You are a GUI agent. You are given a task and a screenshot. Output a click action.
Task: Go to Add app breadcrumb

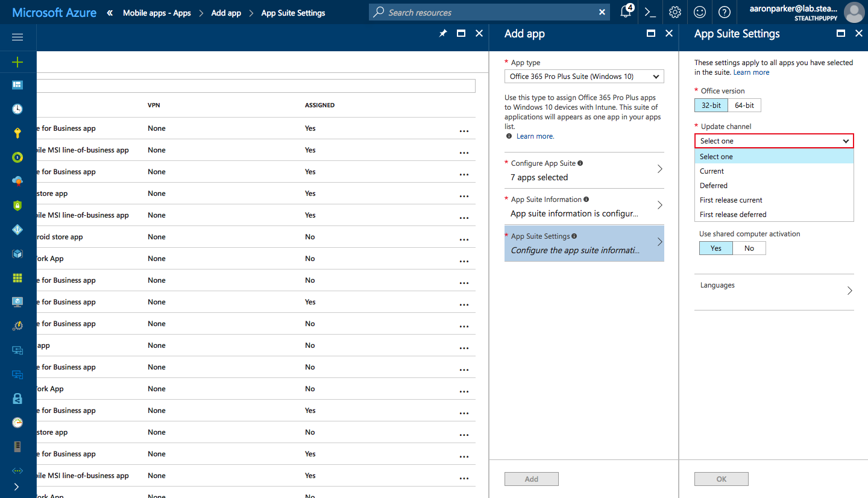(226, 13)
